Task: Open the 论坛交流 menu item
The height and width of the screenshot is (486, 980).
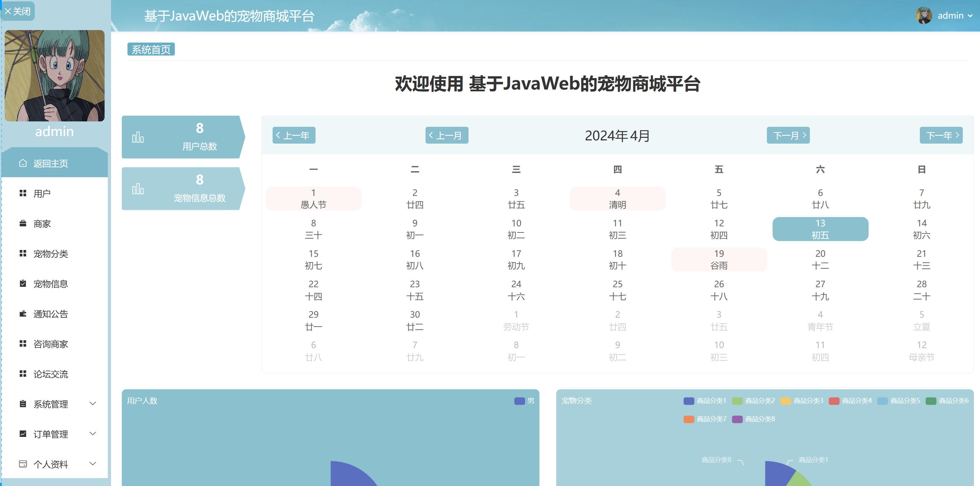Action: click(x=51, y=374)
